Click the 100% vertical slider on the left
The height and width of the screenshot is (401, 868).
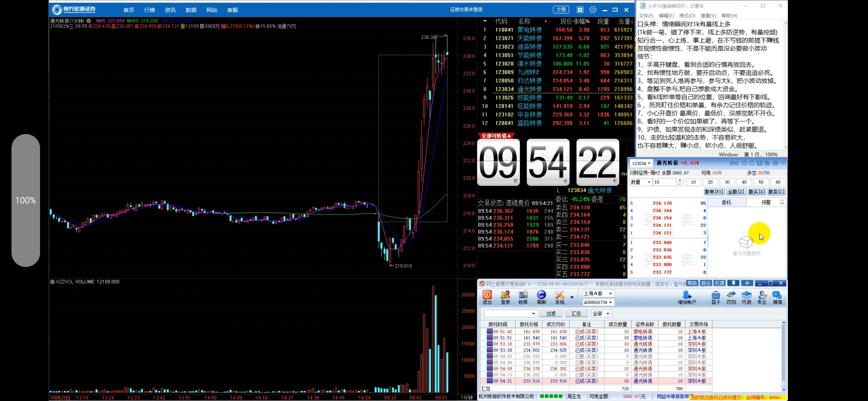(26, 200)
